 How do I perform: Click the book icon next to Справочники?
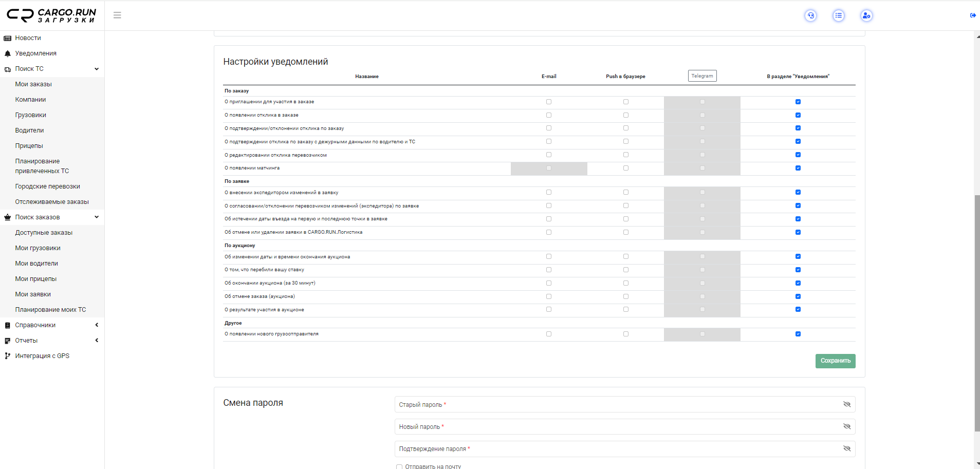[x=8, y=325]
